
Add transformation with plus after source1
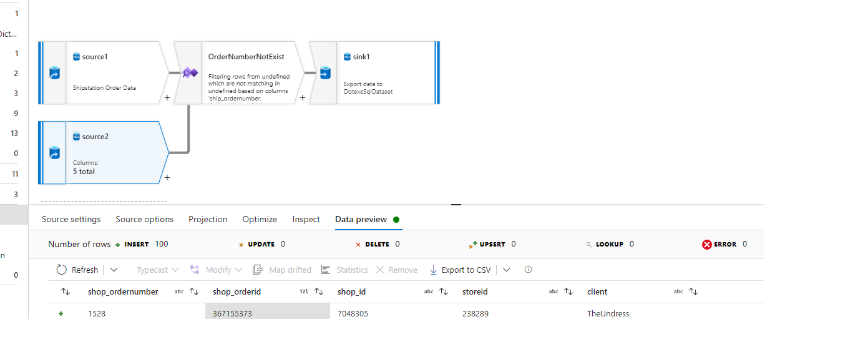(x=167, y=97)
